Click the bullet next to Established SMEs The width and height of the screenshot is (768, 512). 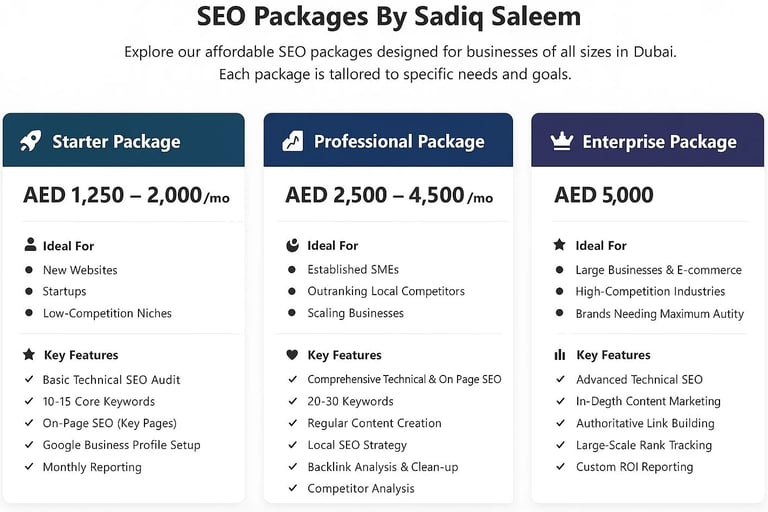292,270
